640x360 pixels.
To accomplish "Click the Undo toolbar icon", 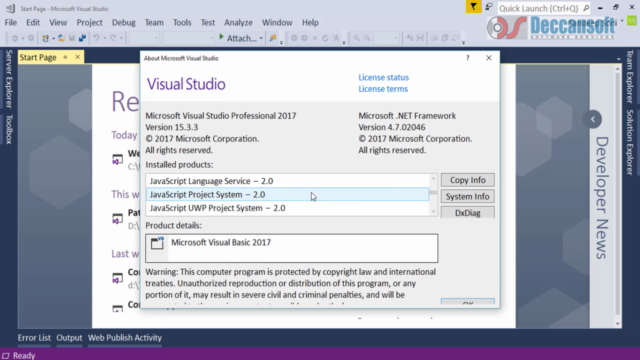I will [x=96, y=38].
